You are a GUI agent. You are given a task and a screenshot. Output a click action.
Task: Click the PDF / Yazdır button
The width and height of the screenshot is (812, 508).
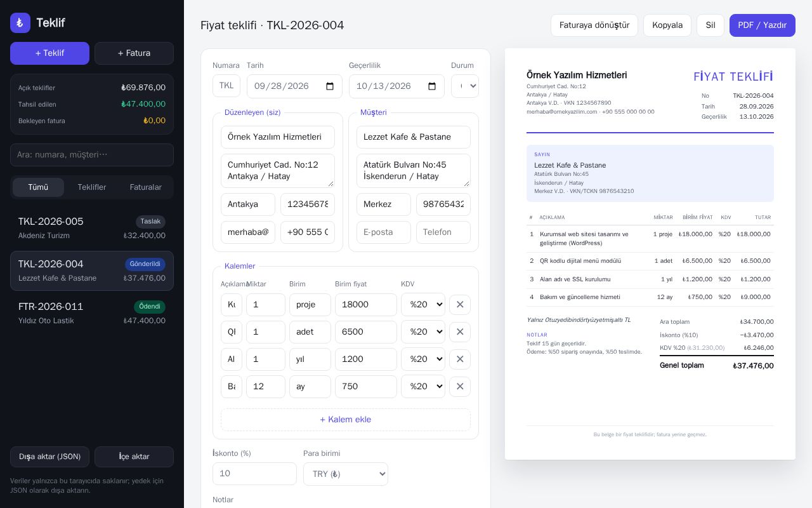click(x=763, y=25)
